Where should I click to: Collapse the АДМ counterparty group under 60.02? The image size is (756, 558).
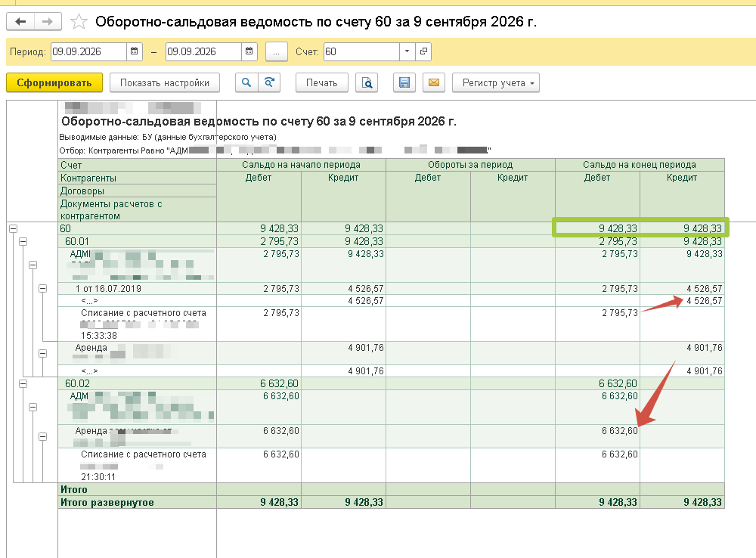(33, 407)
